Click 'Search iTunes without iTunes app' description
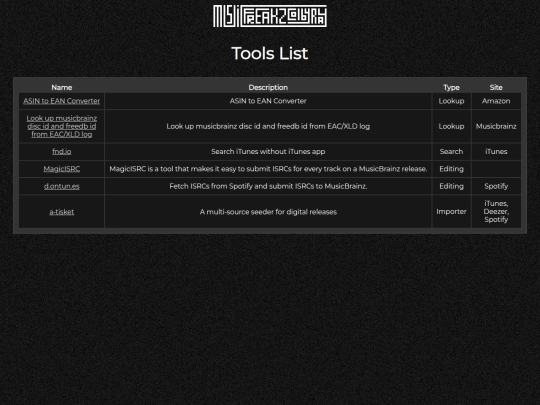Screen dimensions: 540x405 click(x=268, y=152)
